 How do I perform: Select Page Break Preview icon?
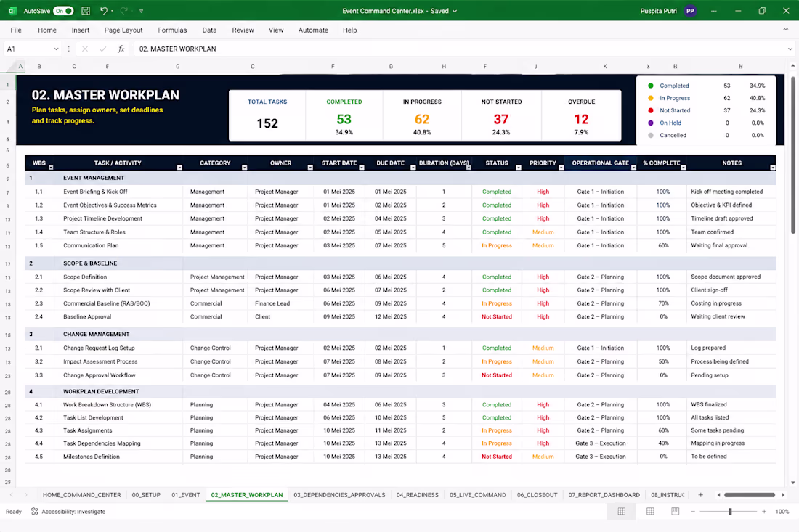tap(676, 512)
